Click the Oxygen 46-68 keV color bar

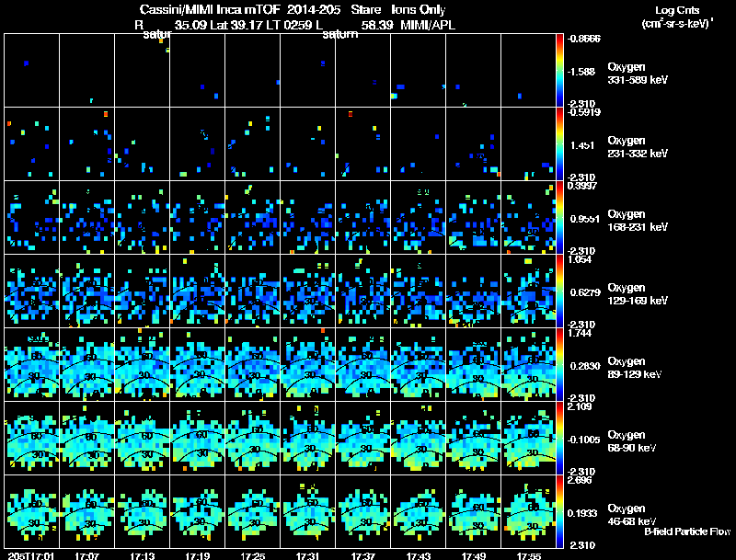560,512
